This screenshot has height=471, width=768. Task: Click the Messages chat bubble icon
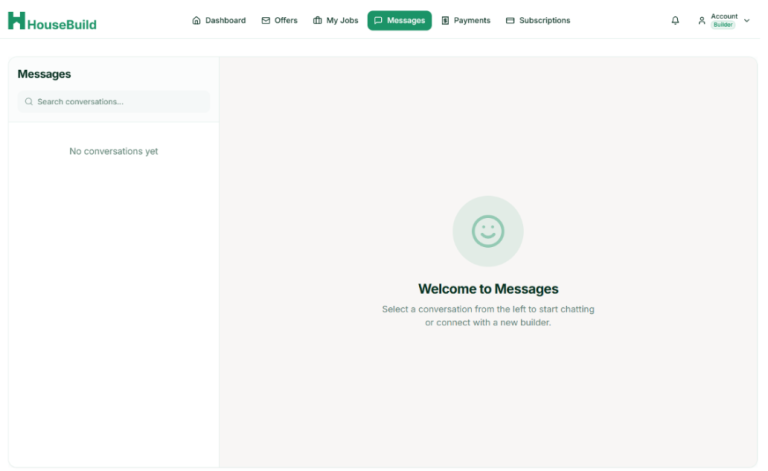[378, 20]
